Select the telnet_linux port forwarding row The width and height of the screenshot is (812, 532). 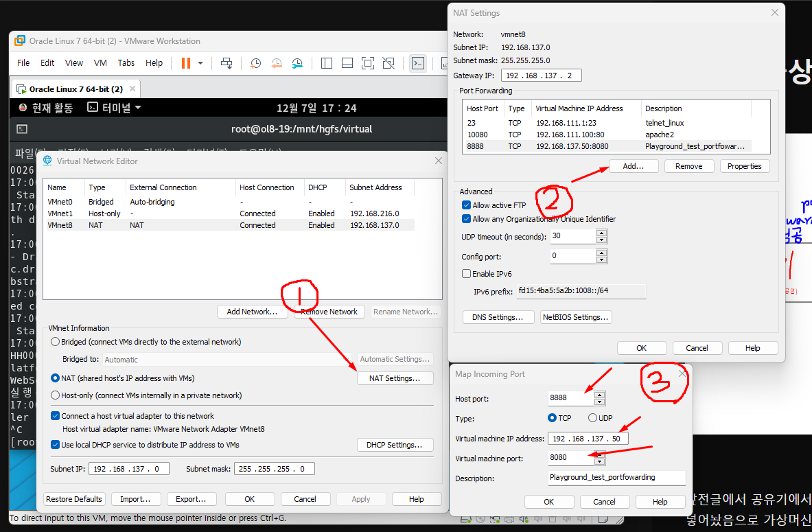[x=607, y=123]
